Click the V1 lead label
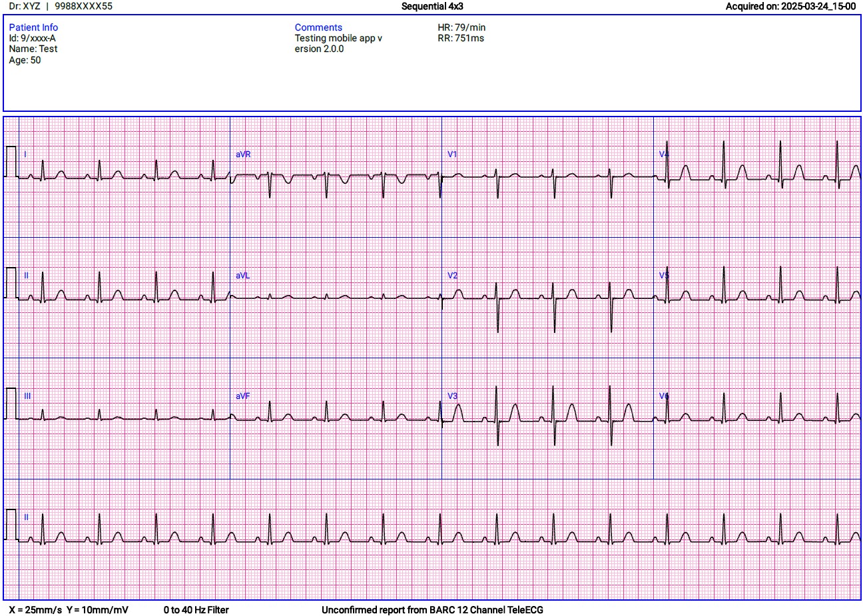This screenshot has width=863, height=616. point(452,154)
